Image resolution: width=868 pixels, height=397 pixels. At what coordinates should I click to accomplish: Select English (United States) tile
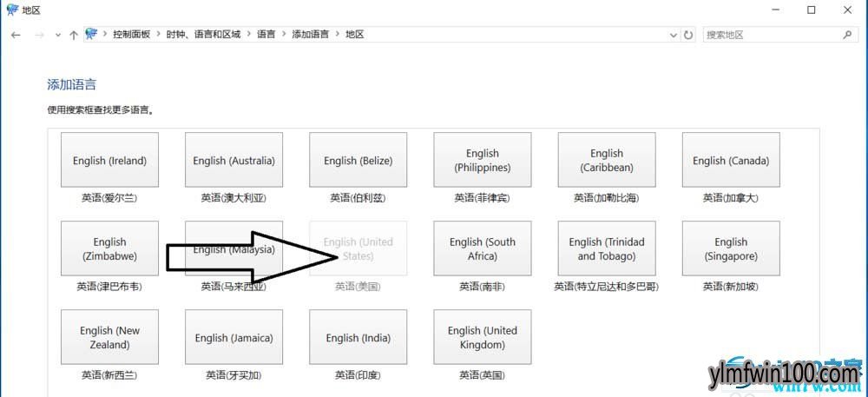358,248
